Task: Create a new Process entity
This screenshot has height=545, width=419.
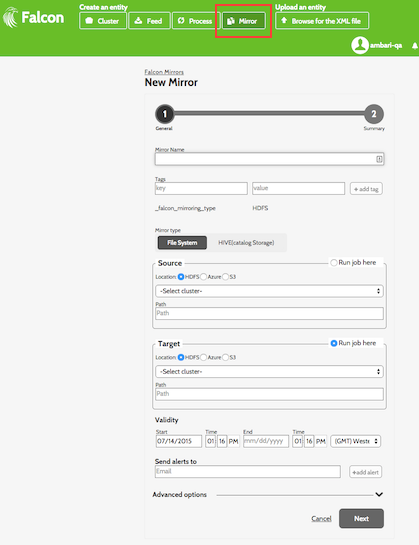Action: [x=196, y=21]
